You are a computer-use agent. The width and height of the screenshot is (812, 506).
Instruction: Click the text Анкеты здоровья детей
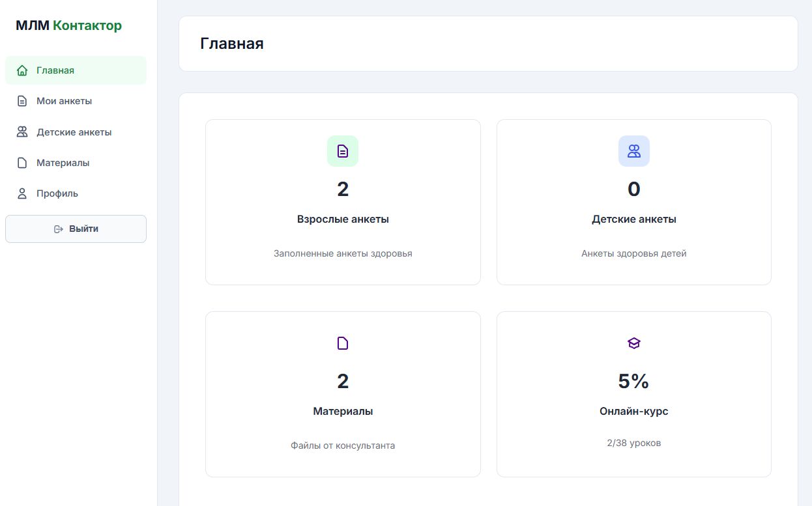[x=634, y=253]
